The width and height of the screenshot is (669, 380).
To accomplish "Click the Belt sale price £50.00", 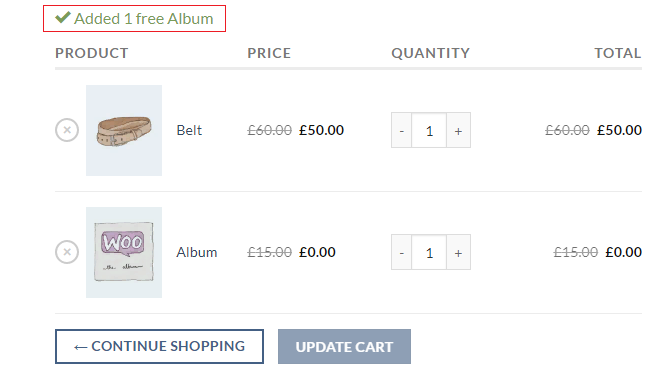I will pyautogui.click(x=321, y=130).
